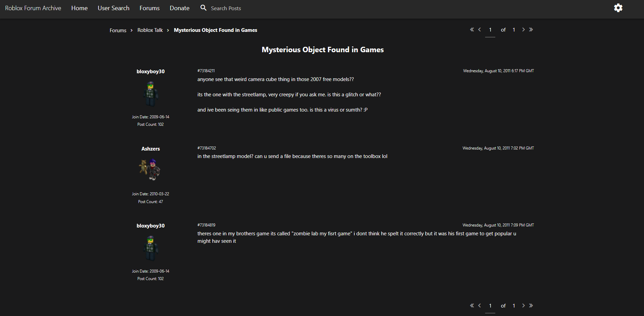This screenshot has width=644, height=316.
Task: Go to first page in bottom pagination
Action: coord(472,305)
